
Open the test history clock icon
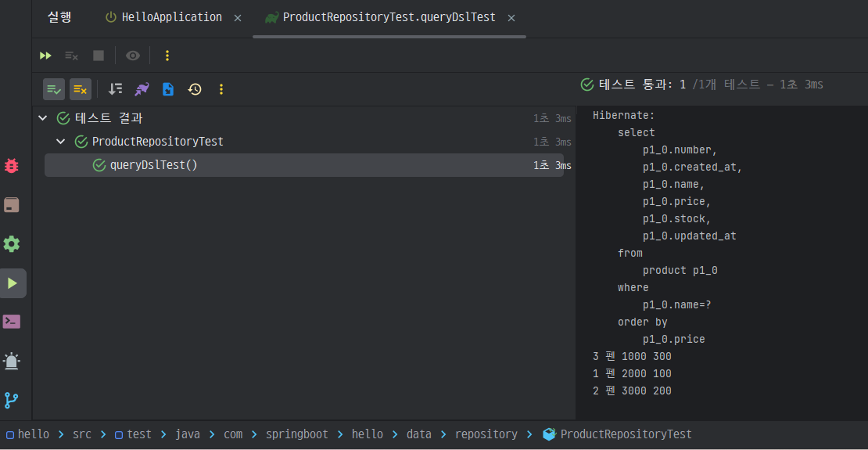click(195, 89)
